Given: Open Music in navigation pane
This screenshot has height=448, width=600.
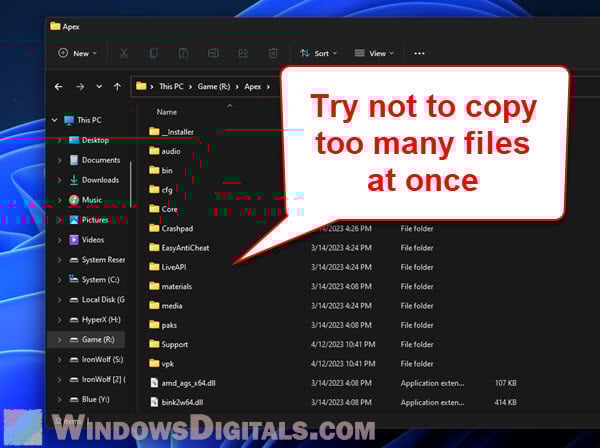Looking at the screenshot, I should point(92,200).
